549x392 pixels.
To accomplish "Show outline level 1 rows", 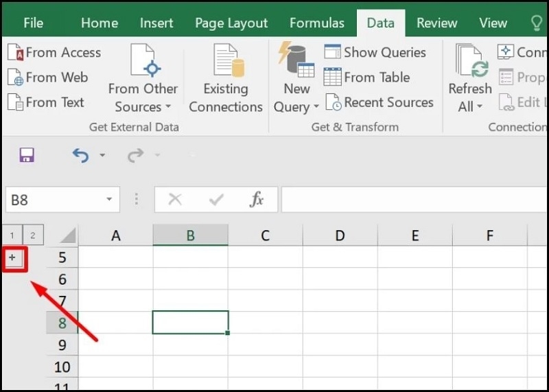I will coord(12,236).
